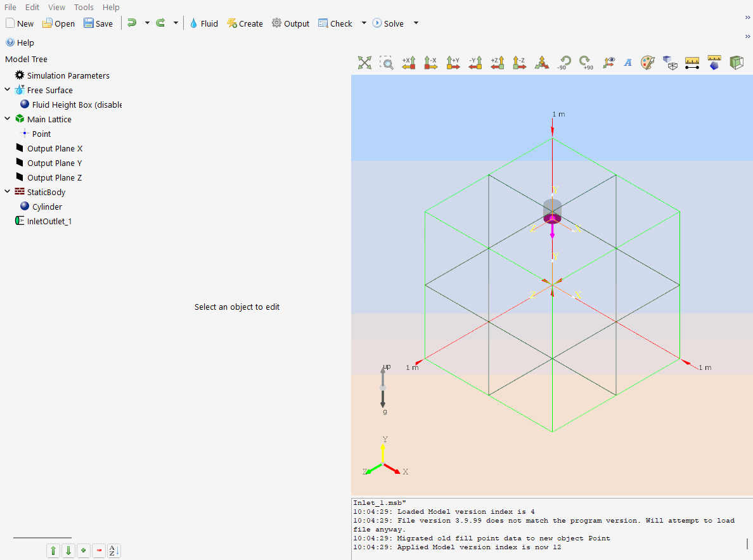Collapse the Free Surface tree node
Image resolution: width=753 pixels, height=560 pixels.
point(8,90)
